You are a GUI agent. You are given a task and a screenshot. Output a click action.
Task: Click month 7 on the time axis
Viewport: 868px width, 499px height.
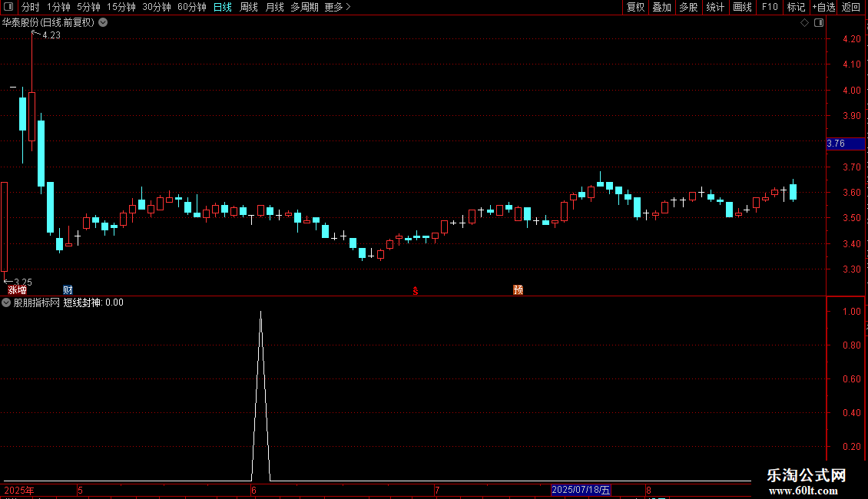pyautogui.click(x=437, y=490)
